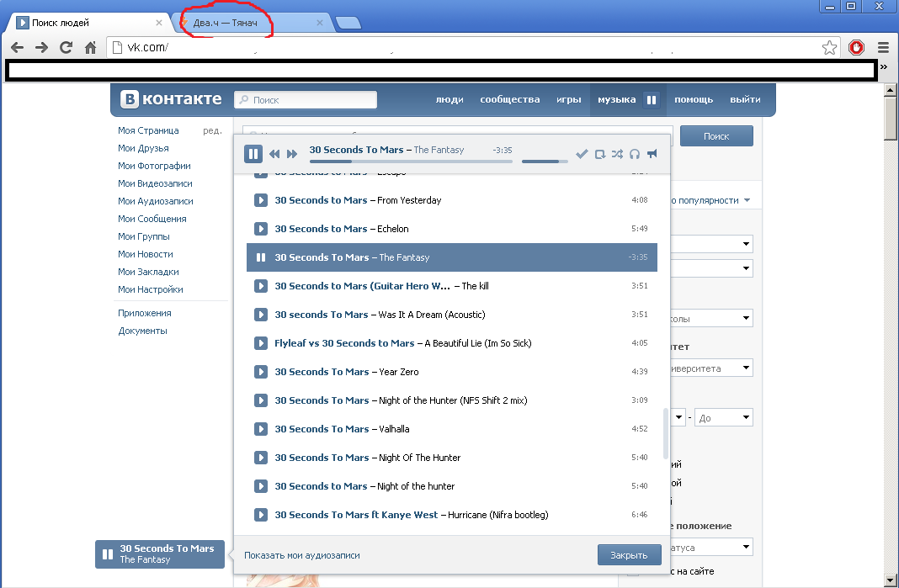This screenshot has height=588, width=899.
Task: Go forward in the browser
Action: pos(41,48)
